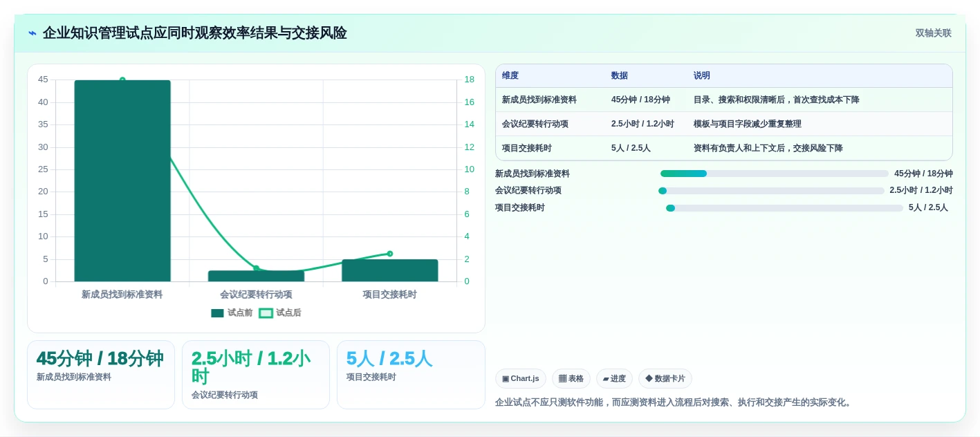980x437 pixels.
Task: Click the line point on the 会议纪要转行动项 bar
Action: pyautogui.click(x=256, y=268)
